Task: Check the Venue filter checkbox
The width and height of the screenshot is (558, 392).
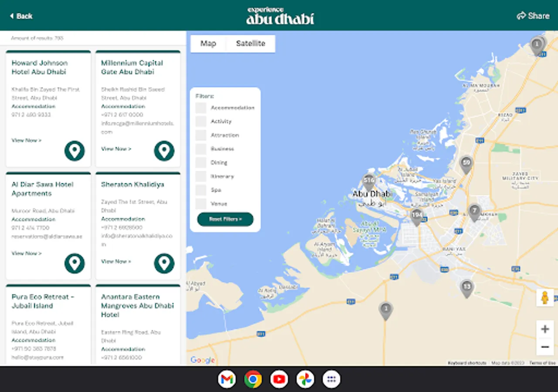Action: 201,204
